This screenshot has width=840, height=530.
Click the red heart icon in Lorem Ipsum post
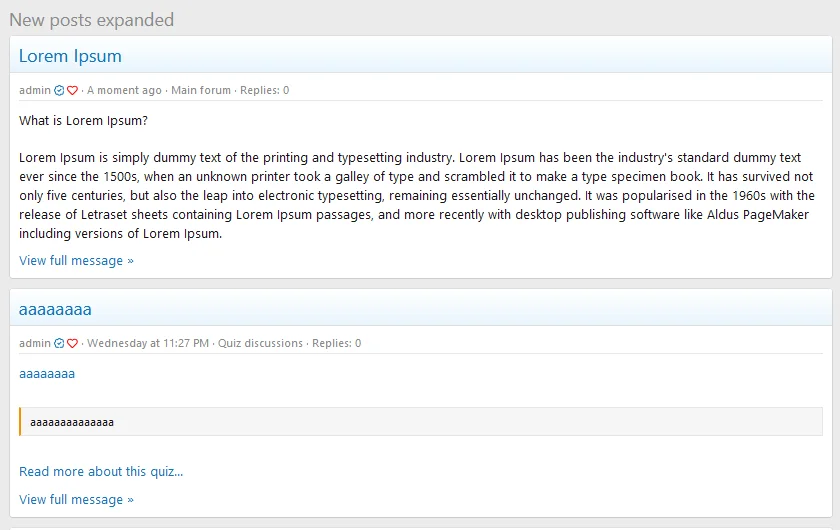pos(72,91)
